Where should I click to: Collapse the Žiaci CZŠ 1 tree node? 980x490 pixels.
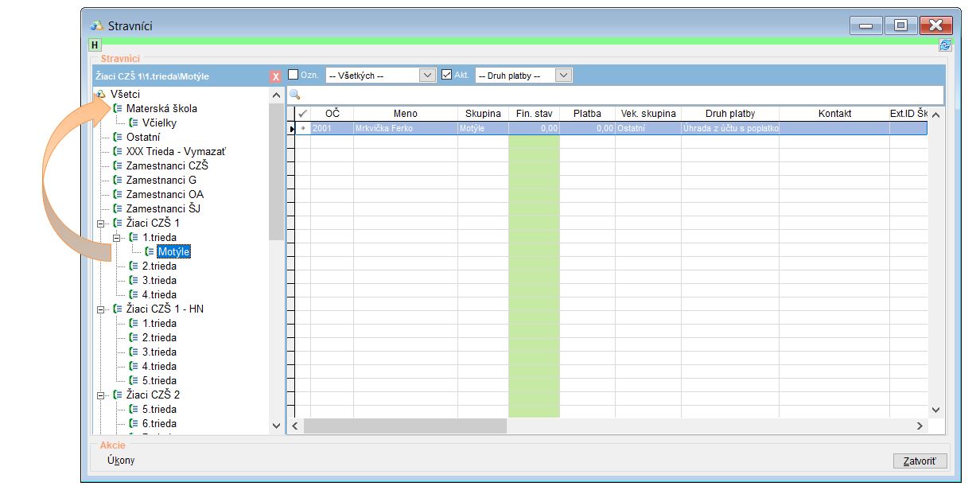point(101,224)
